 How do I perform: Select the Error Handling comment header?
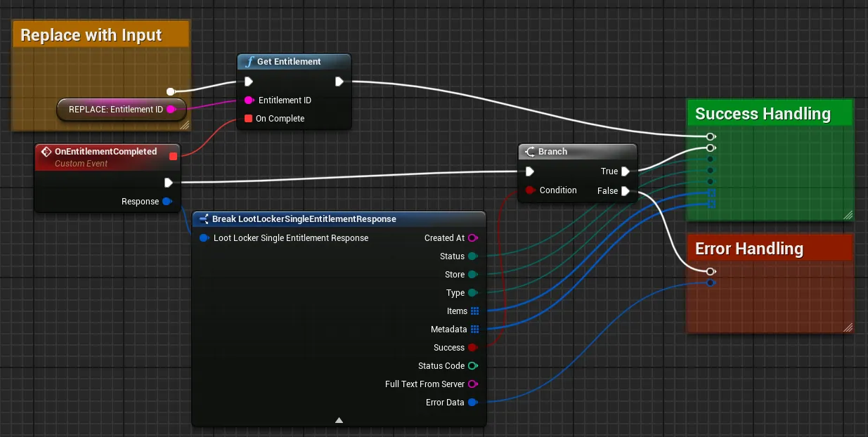[x=770, y=249]
